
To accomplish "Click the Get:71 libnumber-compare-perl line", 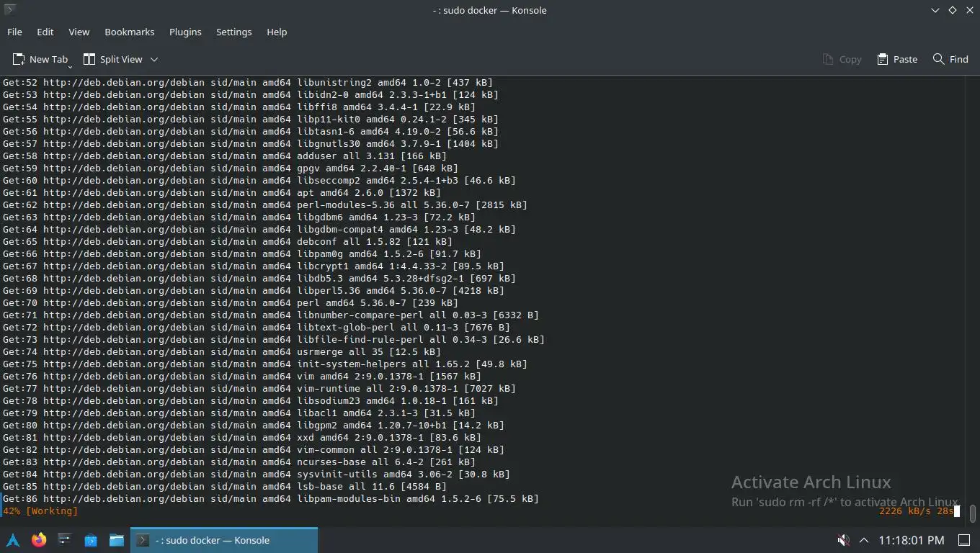I will coord(271,315).
